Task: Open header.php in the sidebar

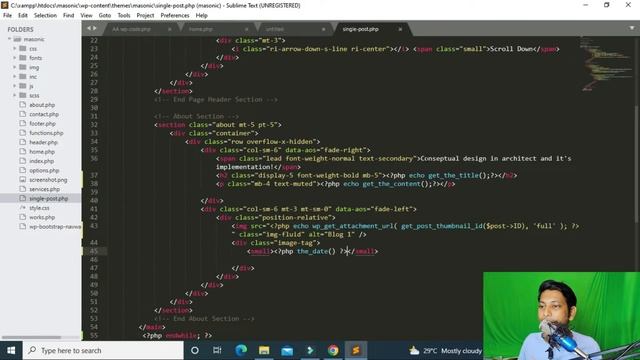Action: click(x=43, y=142)
